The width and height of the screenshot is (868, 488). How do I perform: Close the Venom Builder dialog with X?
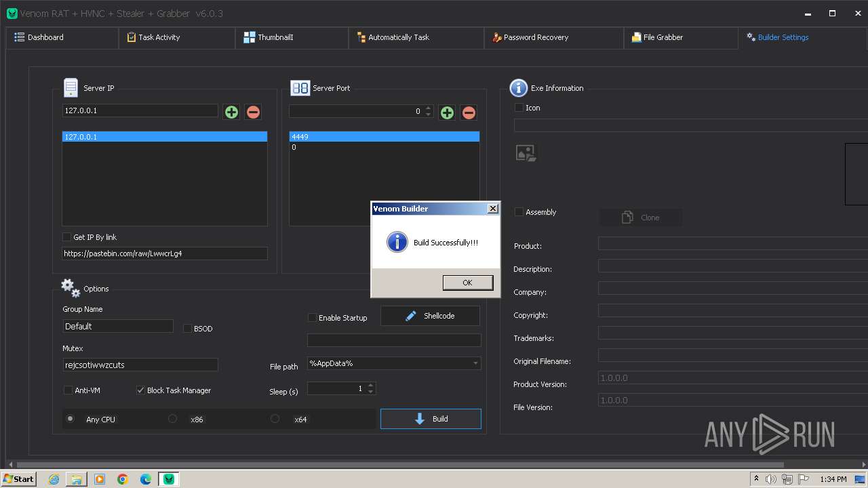493,209
